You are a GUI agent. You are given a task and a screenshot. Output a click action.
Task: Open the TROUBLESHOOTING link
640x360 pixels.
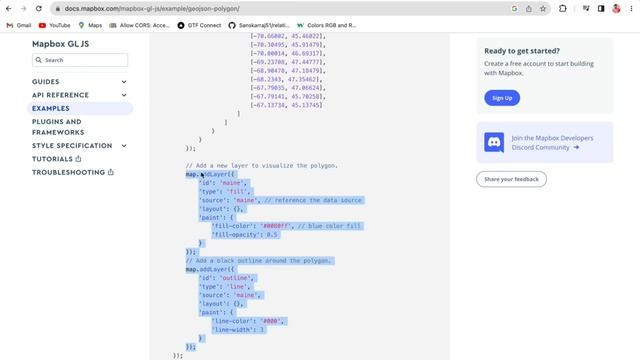(69, 172)
